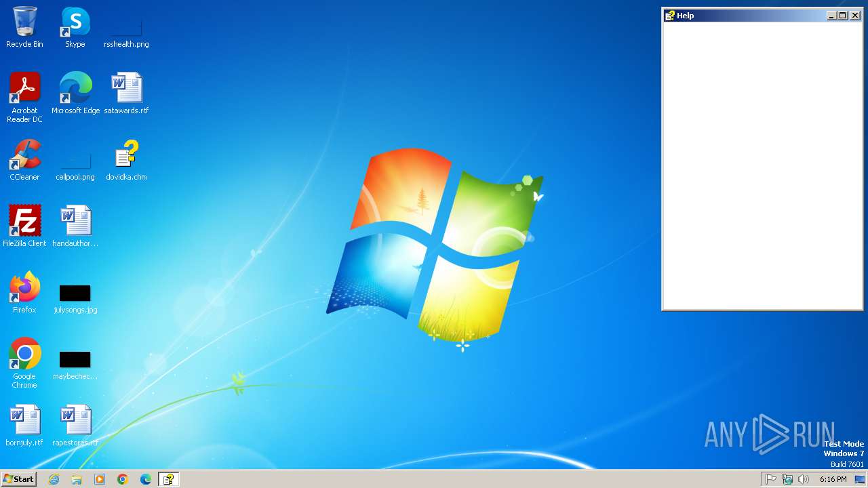The height and width of the screenshot is (488, 868).
Task: Select bornjuly.rtf document icon
Action: tap(24, 426)
